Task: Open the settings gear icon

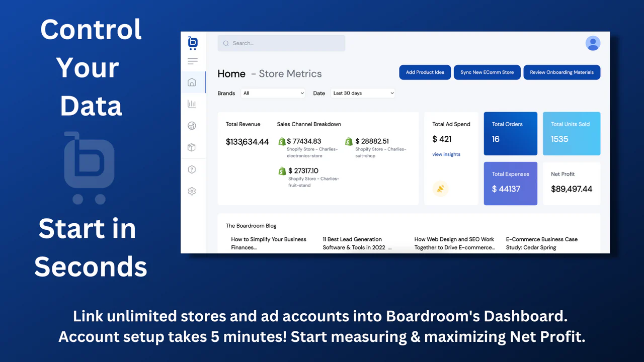Action: pos(192,191)
